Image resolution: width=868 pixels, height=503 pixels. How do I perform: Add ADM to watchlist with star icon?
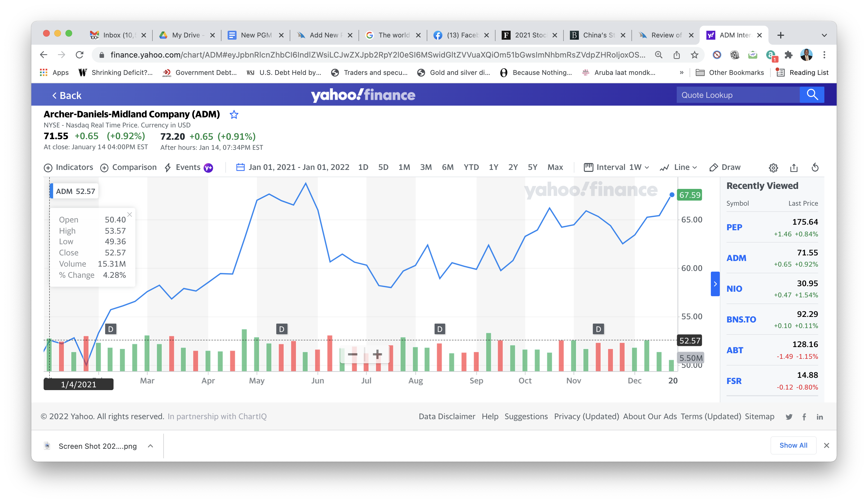point(234,114)
